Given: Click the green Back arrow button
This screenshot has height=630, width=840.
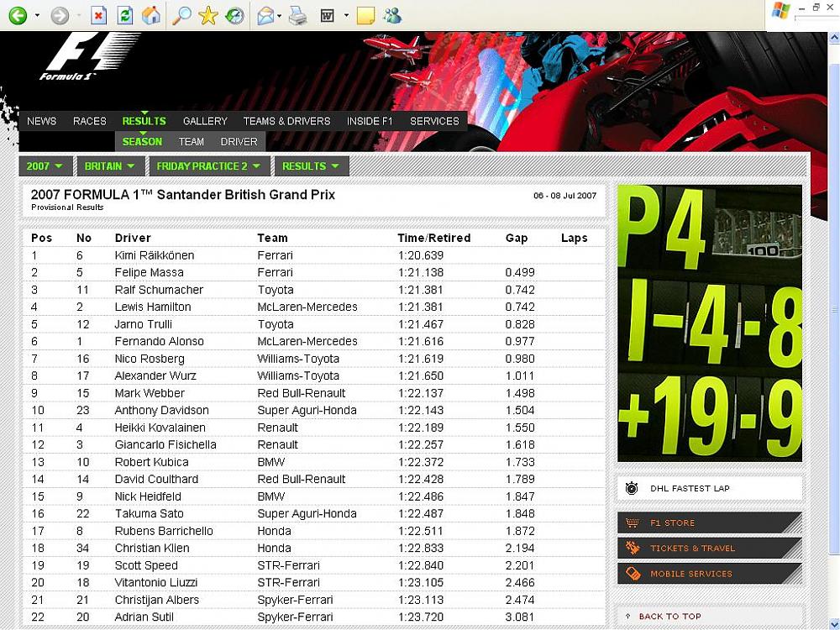Looking at the screenshot, I should click(x=18, y=15).
